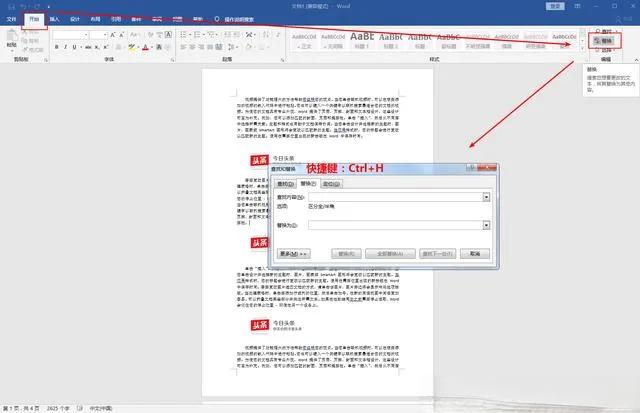Open the File tab
This screenshot has width=640, height=413.
point(11,19)
